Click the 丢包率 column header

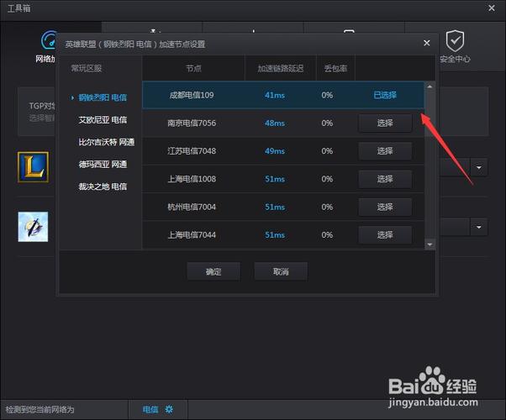tap(335, 68)
